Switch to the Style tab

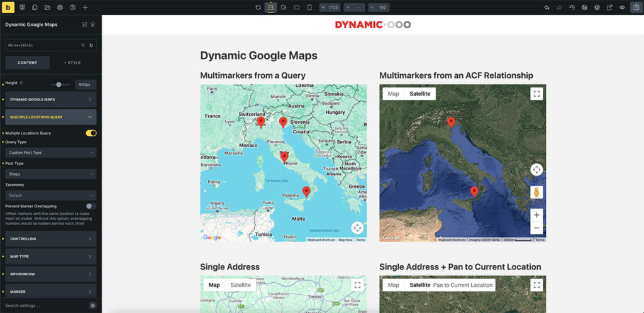click(x=73, y=63)
